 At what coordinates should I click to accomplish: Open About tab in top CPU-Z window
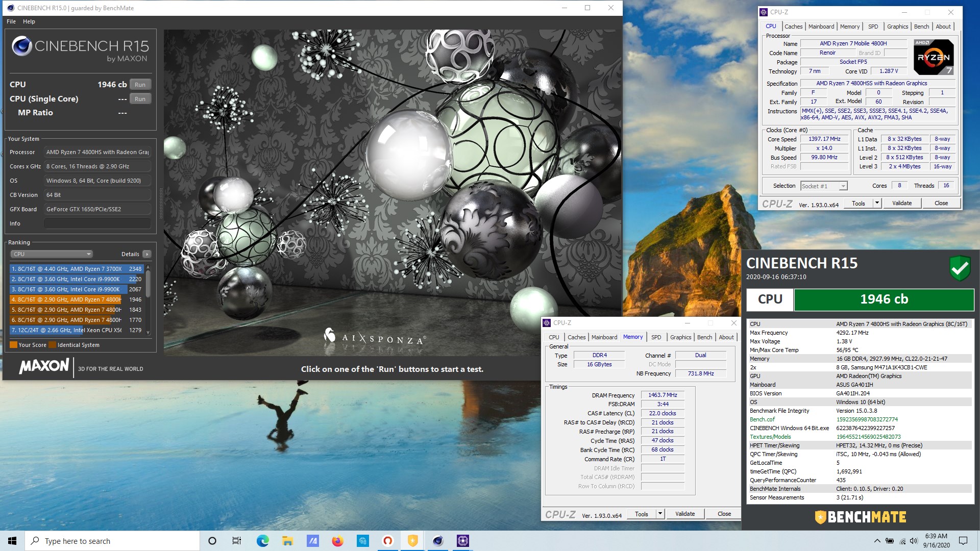[943, 27]
